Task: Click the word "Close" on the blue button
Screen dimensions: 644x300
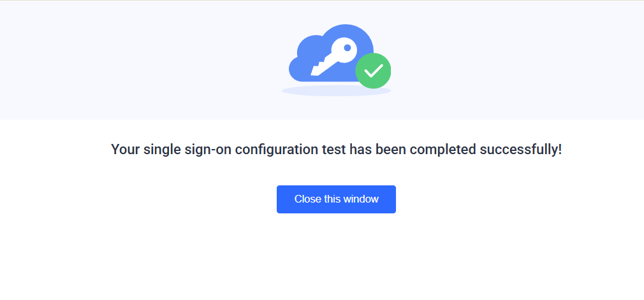Action: click(307, 199)
